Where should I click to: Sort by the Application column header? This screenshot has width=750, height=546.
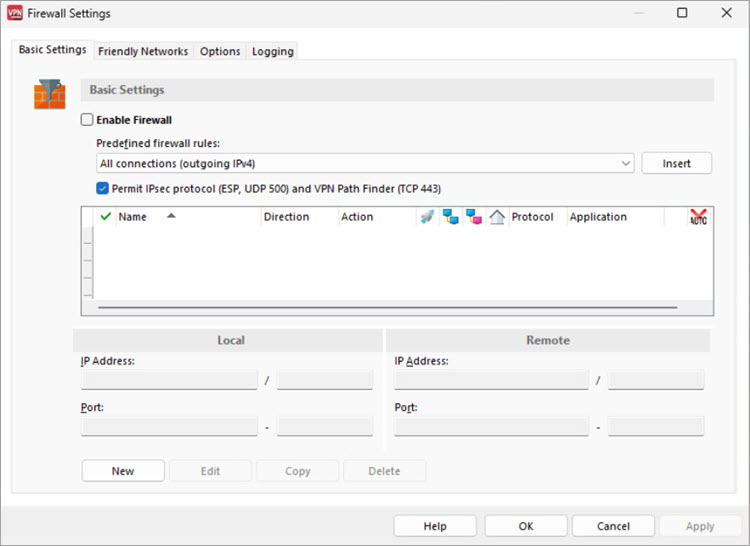coord(616,217)
